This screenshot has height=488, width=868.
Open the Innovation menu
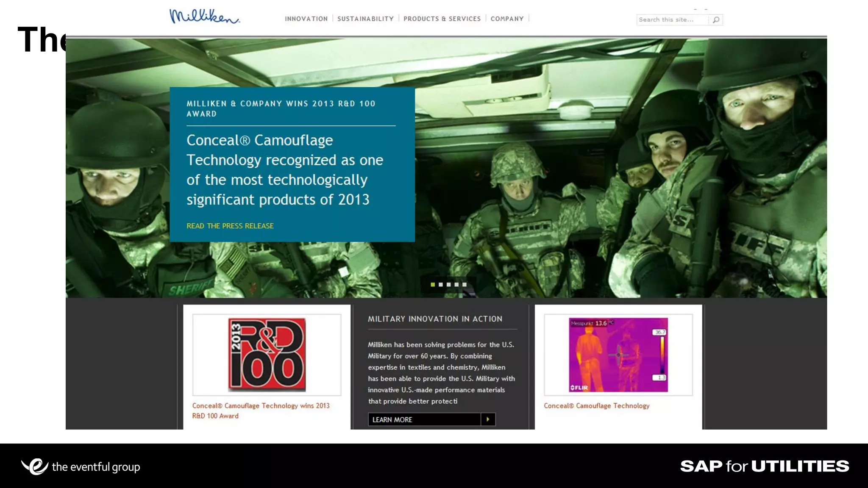(x=306, y=19)
